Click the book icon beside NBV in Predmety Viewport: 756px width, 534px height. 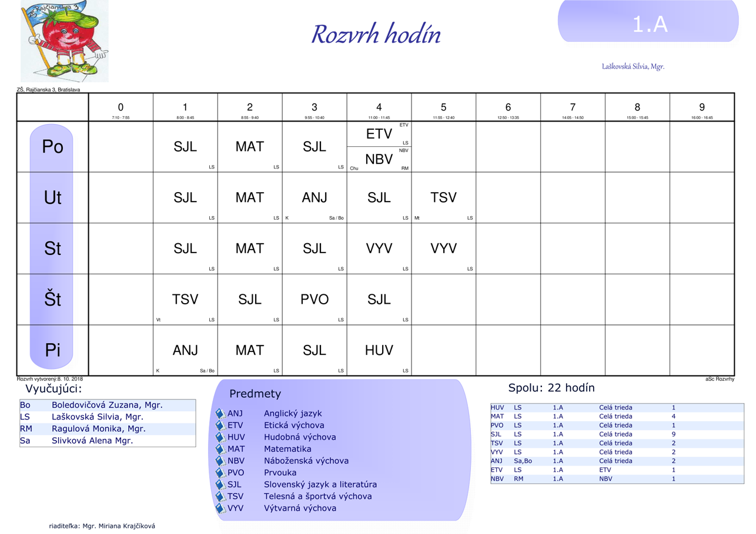click(220, 461)
